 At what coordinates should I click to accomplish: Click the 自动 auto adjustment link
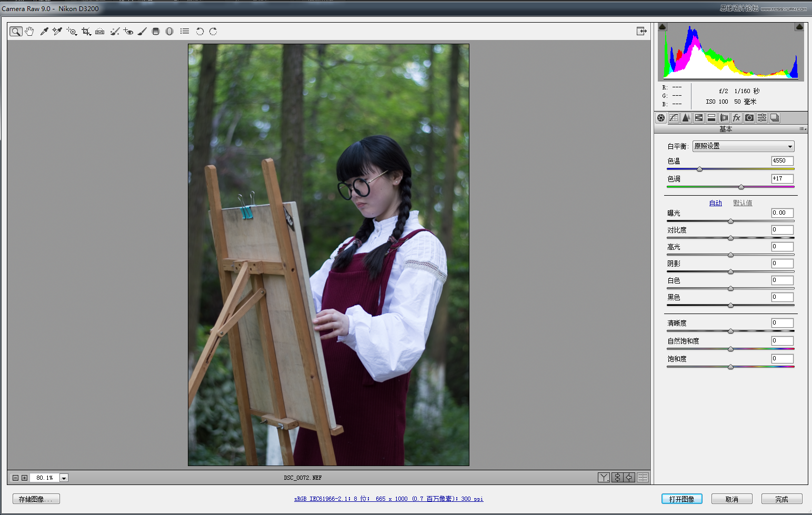[x=715, y=203]
